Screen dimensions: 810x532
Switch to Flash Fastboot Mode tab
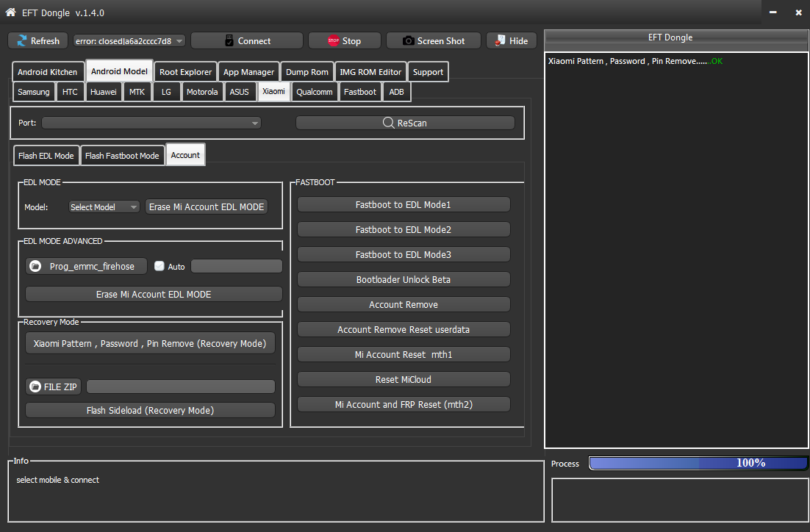122,156
